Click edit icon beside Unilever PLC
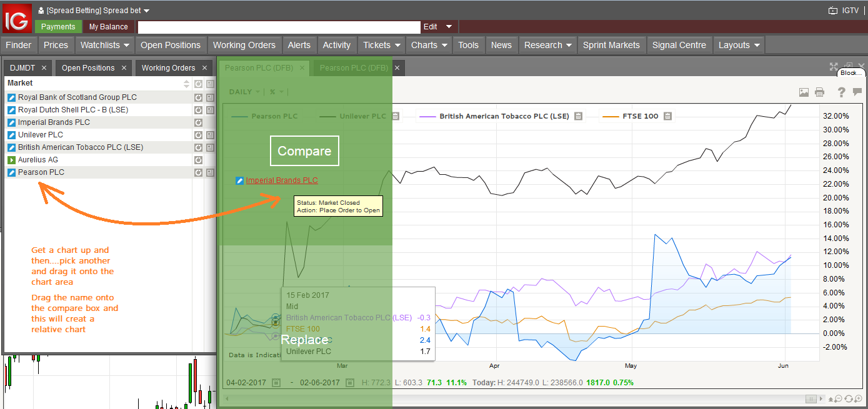Viewport: 868px width, 409px height. [11, 135]
